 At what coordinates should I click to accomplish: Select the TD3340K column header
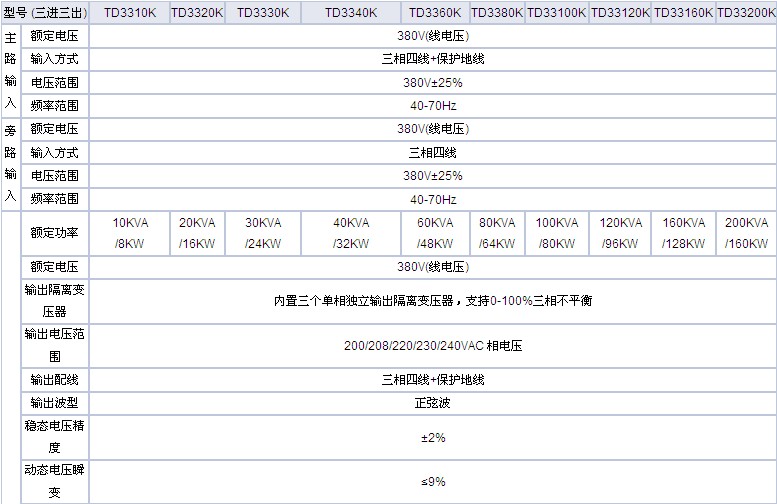350,13
